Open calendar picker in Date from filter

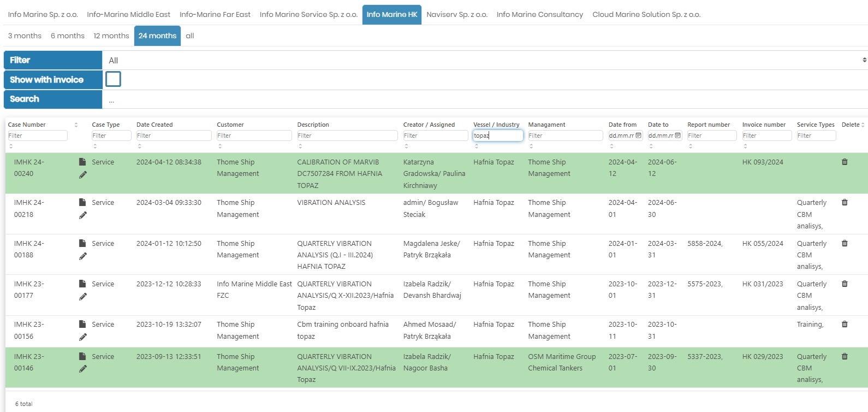[x=638, y=136]
